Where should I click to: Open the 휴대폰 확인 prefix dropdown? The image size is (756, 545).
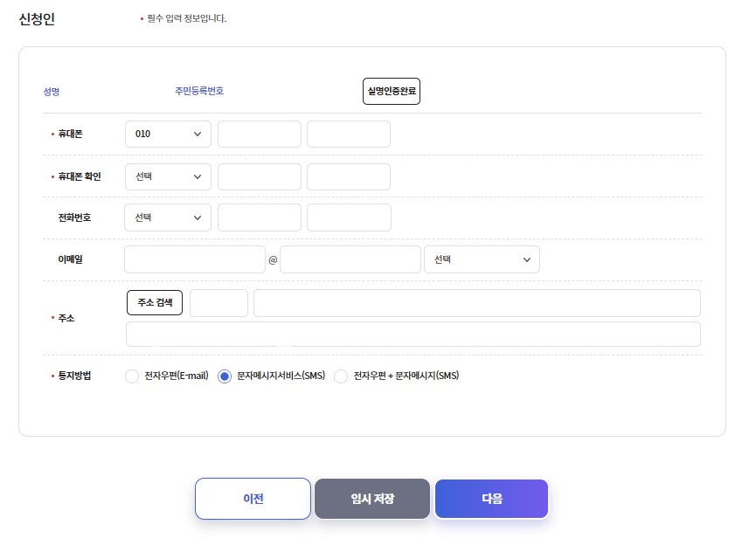coord(168,176)
